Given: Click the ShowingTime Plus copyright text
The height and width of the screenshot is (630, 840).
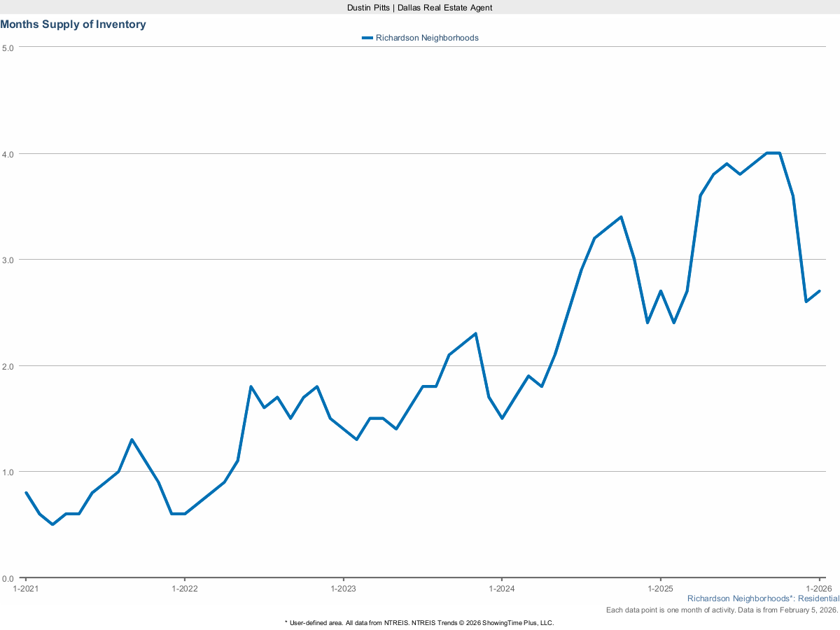Looking at the screenshot, I should click(x=419, y=622).
